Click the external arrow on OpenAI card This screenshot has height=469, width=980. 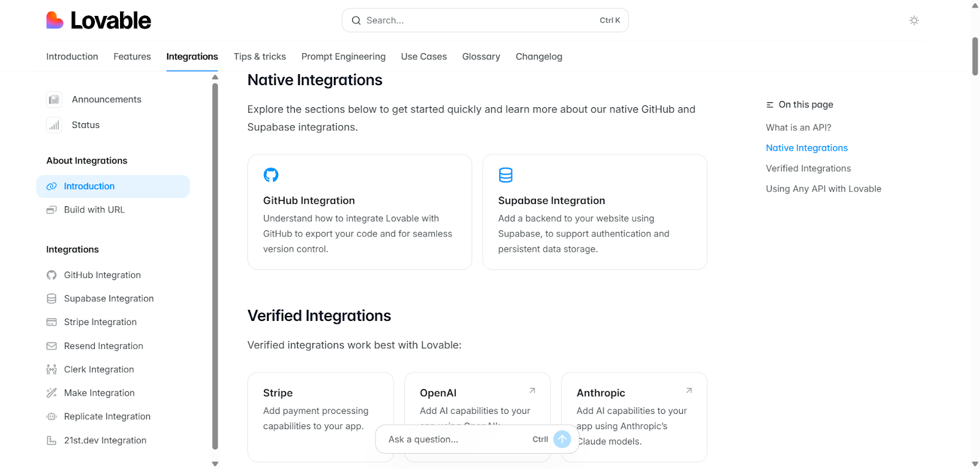click(532, 390)
